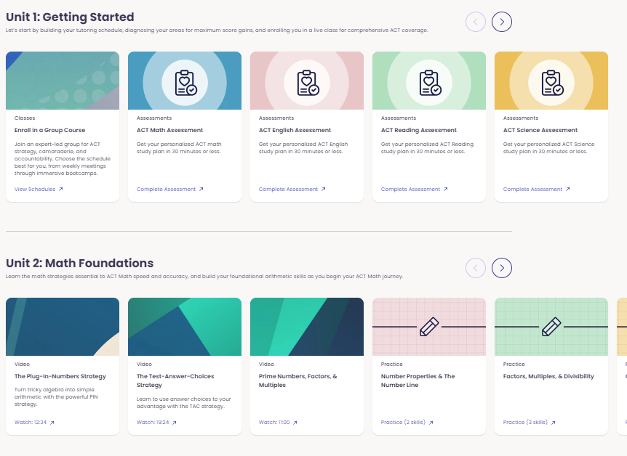Open Complete Assessment link for ACT English
The height and width of the screenshot is (456, 627).
(x=292, y=189)
